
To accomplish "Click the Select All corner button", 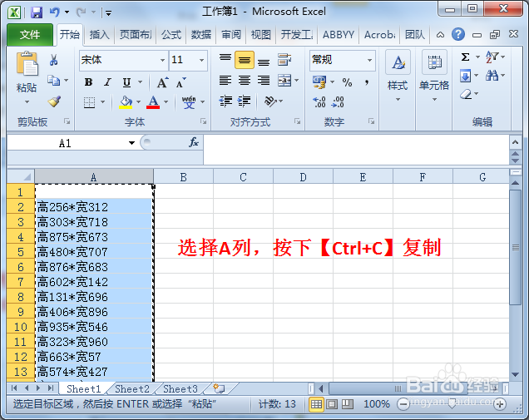I will [21, 176].
